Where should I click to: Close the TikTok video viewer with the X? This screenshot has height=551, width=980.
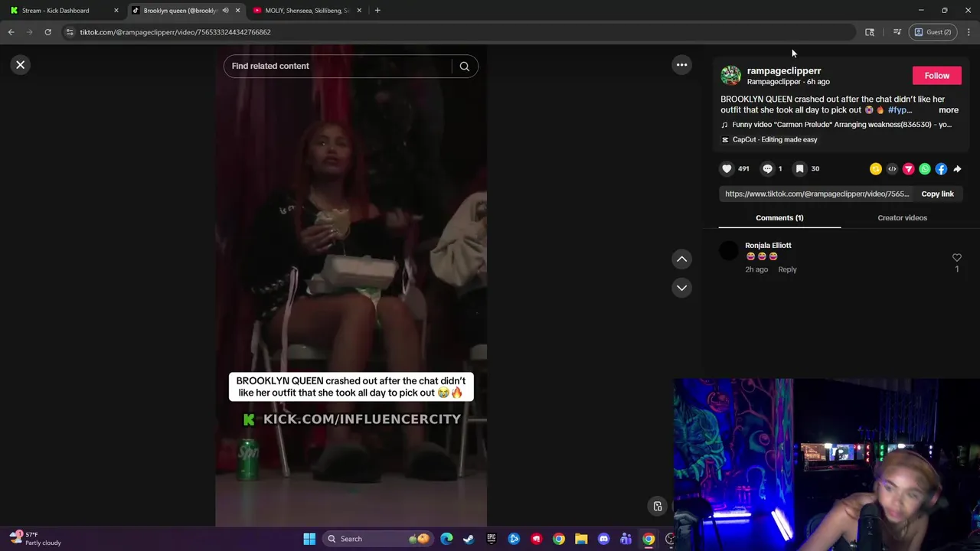point(21,65)
